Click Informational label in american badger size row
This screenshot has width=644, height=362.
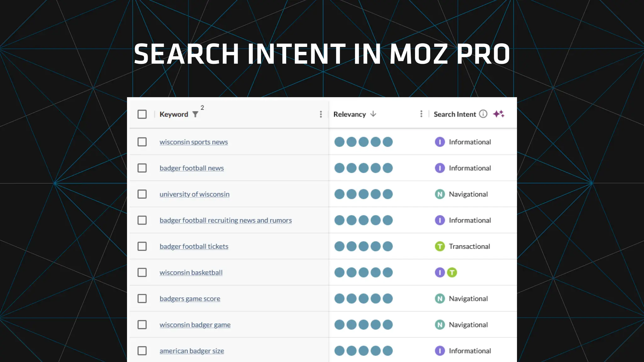coord(470,351)
